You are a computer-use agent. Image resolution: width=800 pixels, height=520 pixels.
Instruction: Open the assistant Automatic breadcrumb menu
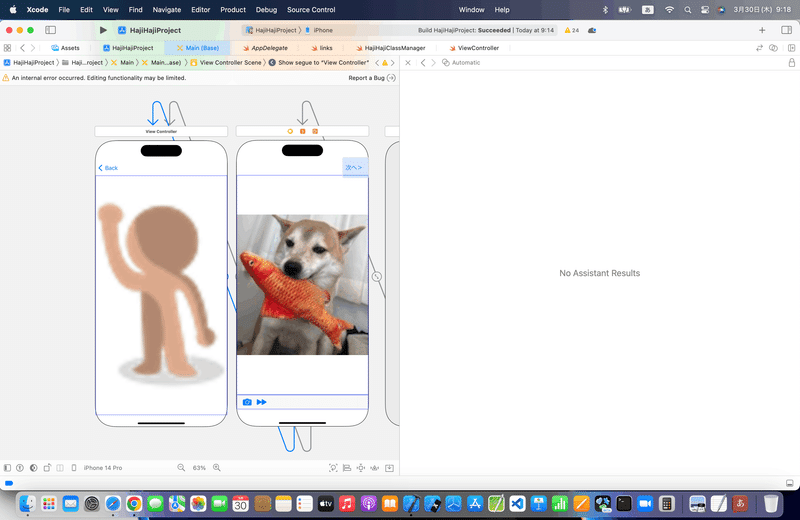pos(461,63)
